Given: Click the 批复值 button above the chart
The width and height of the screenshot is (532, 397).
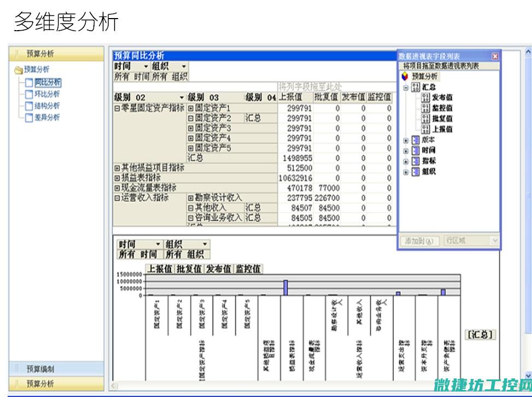Looking at the screenshot, I should point(189,269).
